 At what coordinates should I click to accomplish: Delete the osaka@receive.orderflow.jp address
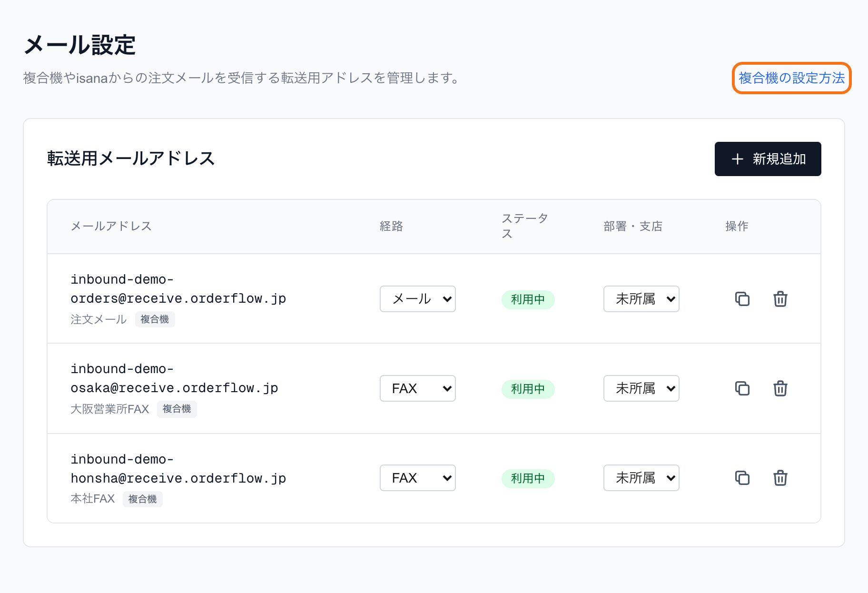(780, 388)
